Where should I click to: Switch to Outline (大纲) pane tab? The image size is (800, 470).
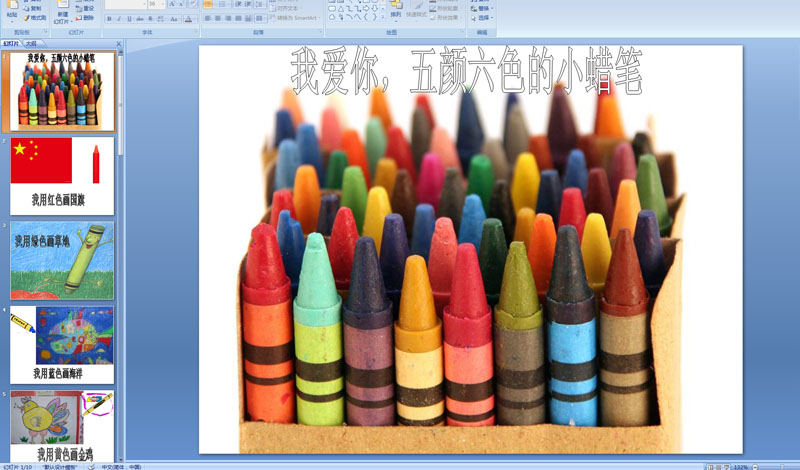[31, 44]
